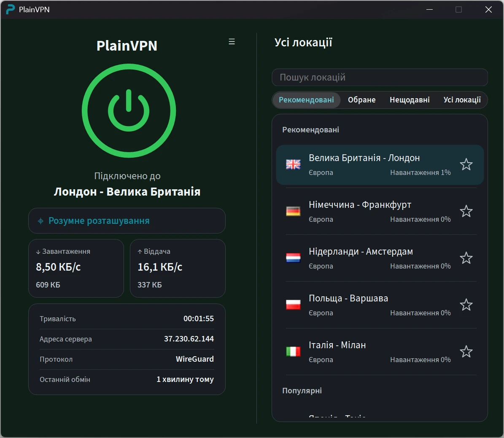Click the United Kingdom flag icon

pyautogui.click(x=293, y=164)
